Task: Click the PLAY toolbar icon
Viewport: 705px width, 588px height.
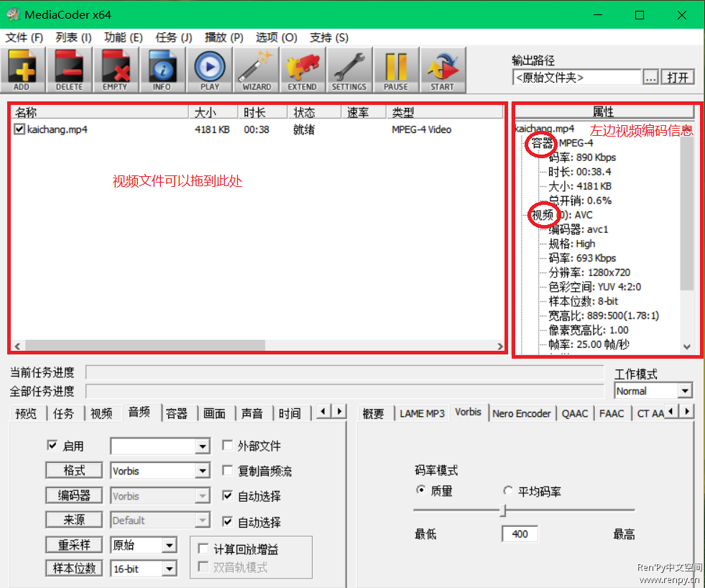Action: [x=210, y=70]
